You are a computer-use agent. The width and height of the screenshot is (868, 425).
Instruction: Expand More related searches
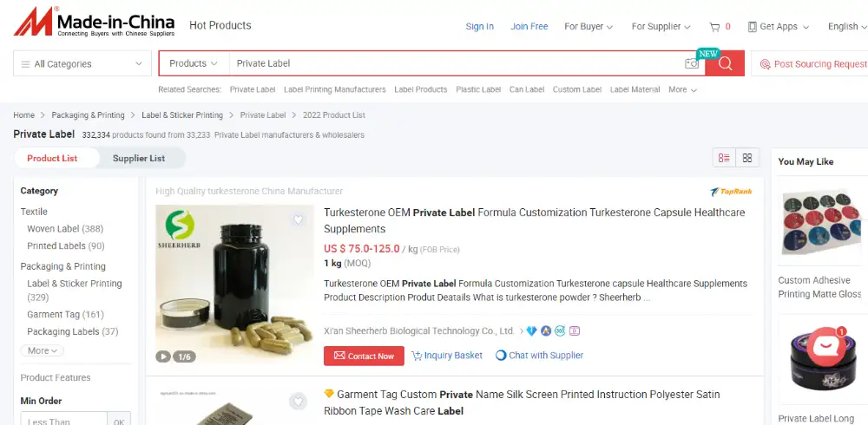682,89
